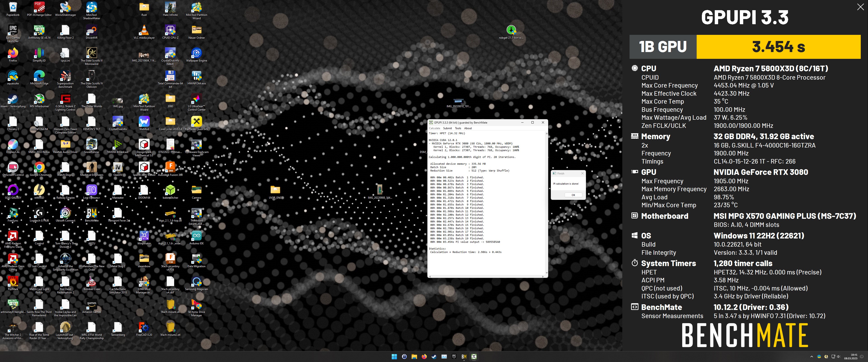The width and height of the screenshot is (868, 362).
Task: Open the clock showing 18:41 08.03.2023
Action: pyautogui.click(x=850, y=357)
